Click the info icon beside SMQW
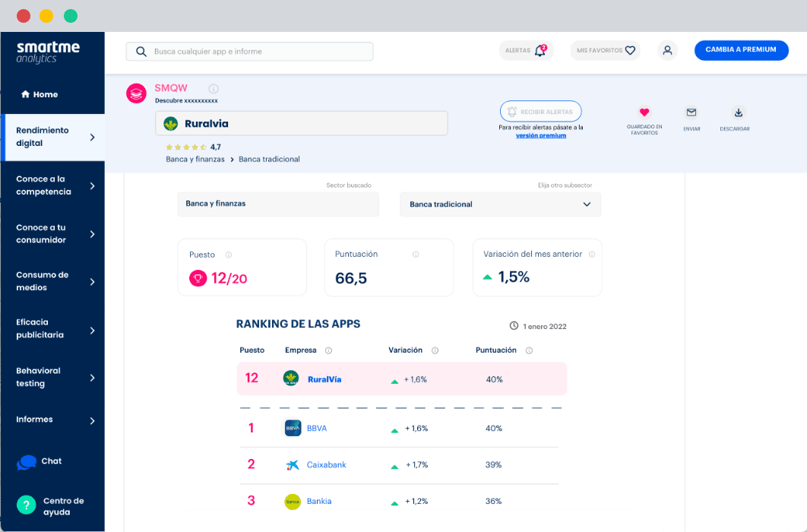 tap(214, 89)
